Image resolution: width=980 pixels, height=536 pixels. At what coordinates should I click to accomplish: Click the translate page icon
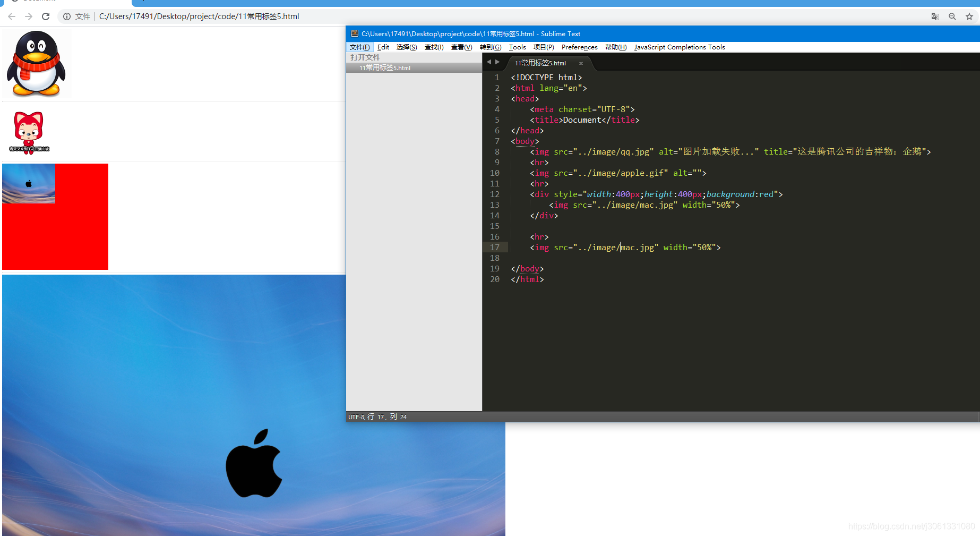[935, 16]
